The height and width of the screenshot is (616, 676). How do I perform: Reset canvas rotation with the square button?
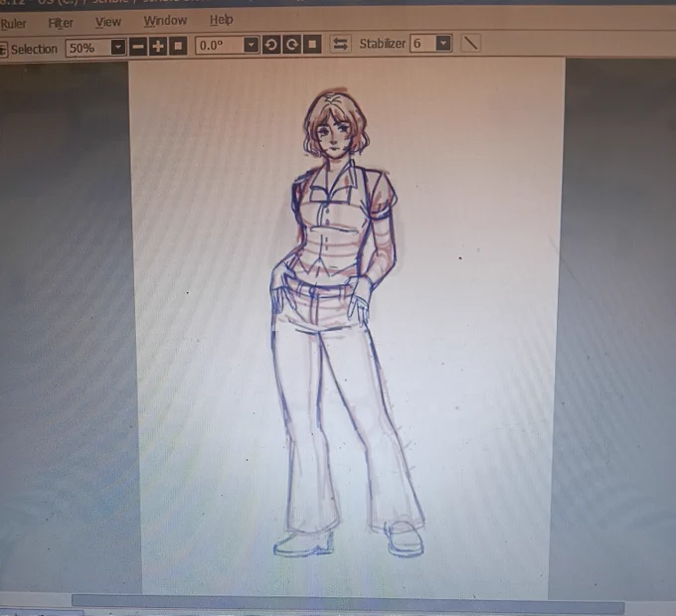tap(312, 44)
